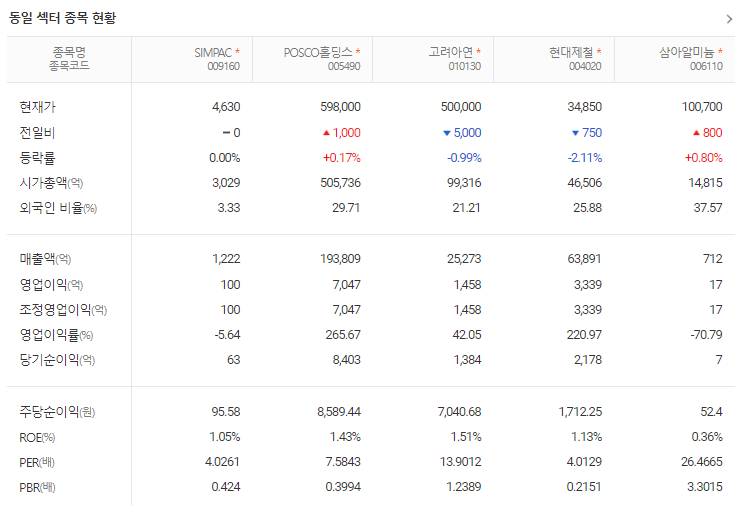The width and height of the screenshot is (736, 505).
Task: Click the 주당순이익(원) row label
Action: 57,412
